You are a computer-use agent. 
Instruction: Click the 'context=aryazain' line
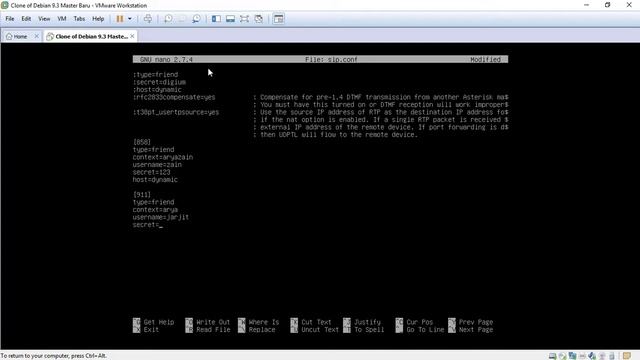click(x=163, y=157)
